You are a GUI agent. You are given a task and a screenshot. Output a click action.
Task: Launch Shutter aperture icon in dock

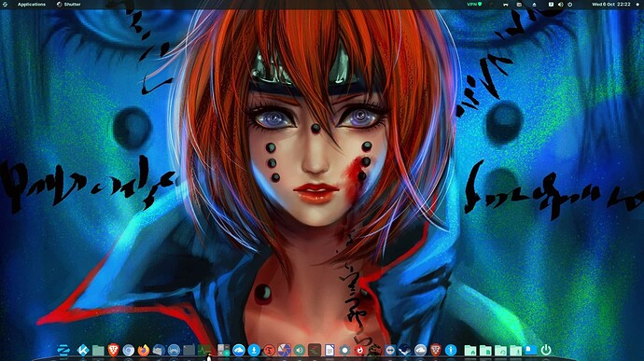[x=285, y=350]
